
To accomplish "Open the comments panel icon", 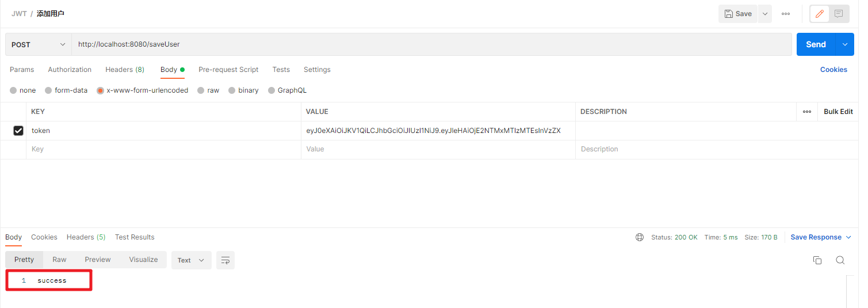I will click(839, 14).
